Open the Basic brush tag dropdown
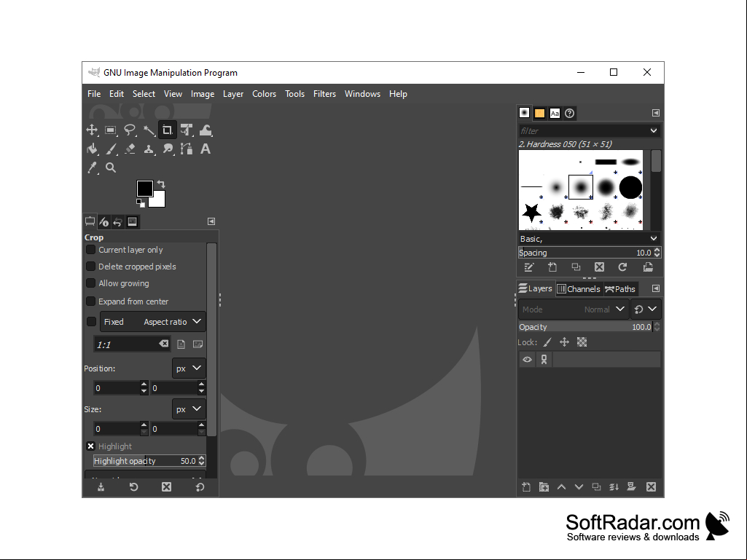 point(654,239)
